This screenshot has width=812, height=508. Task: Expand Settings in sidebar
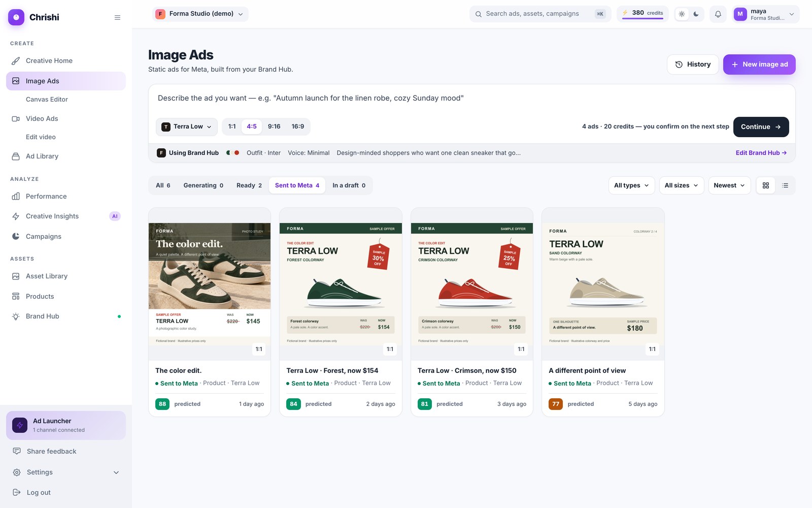point(66,472)
